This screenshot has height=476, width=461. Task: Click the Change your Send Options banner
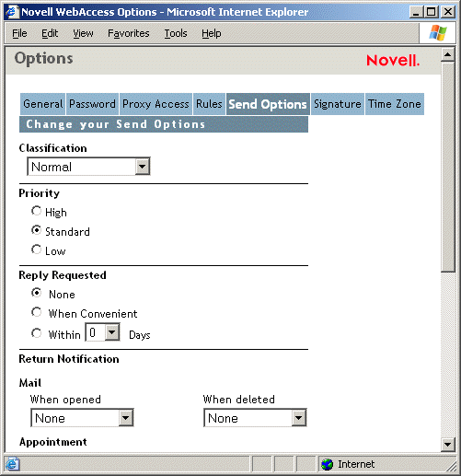[x=164, y=124]
